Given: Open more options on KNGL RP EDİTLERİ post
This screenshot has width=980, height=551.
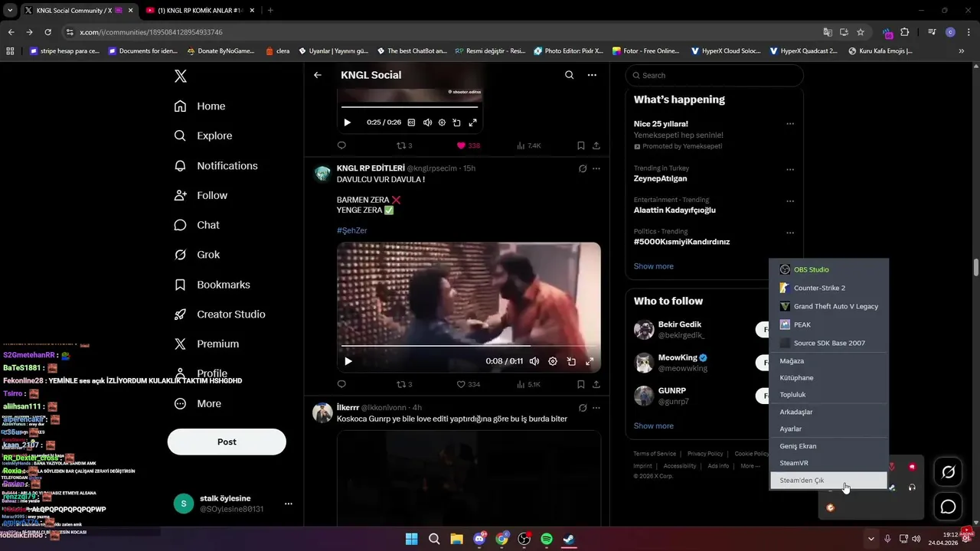Looking at the screenshot, I should (596, 168).
